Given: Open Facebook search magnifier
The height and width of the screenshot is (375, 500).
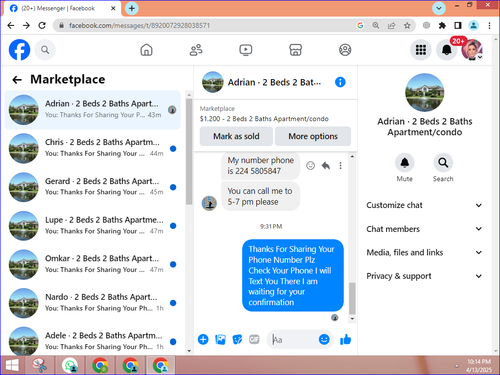Looking at the screenshot, I should (45, 50).
